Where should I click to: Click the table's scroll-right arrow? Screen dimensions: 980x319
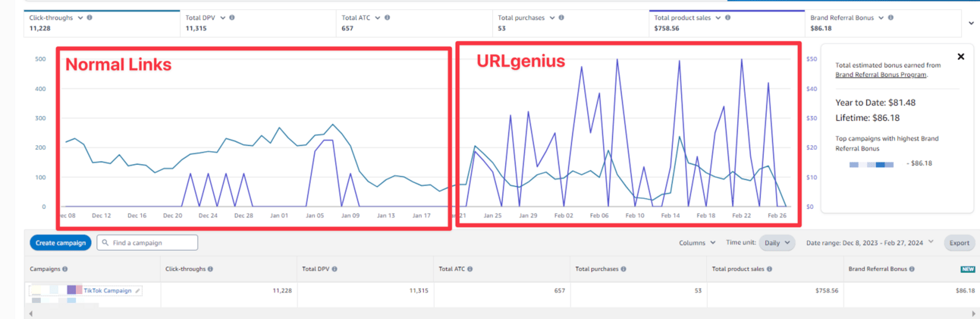click(x=975, y=313)
